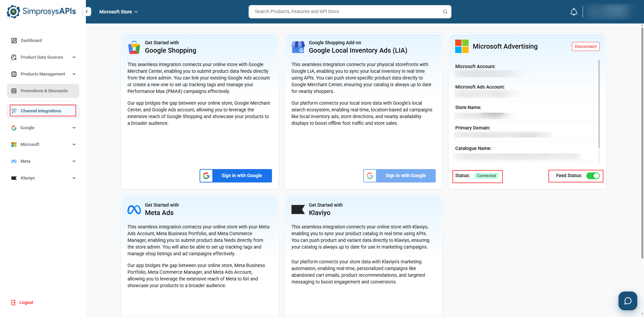Expand the Products Management chevron
Image resolution: width=644 pixels, height=317 pixels.
74,74
